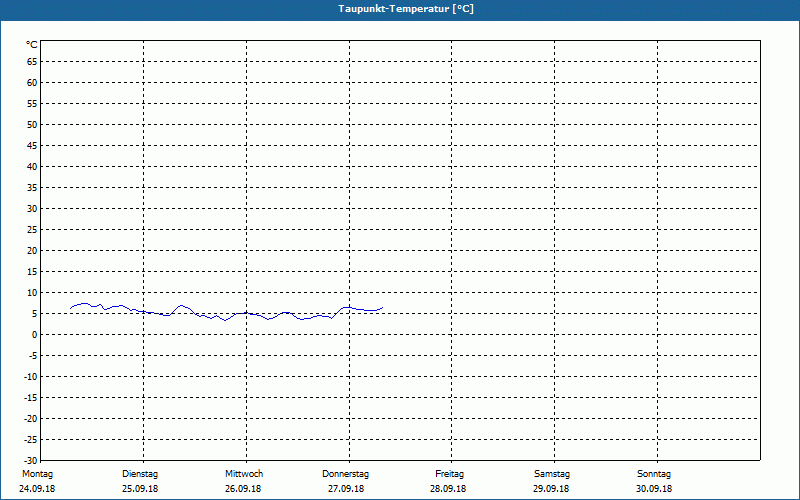This screenshot has height=500, width=800.
Task: Select the Mittwoch day label
Action: pos(244,474)
